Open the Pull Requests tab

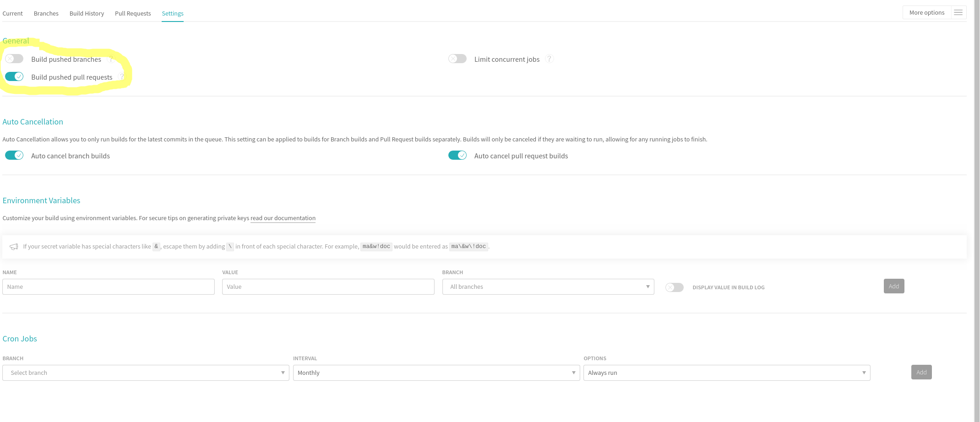coord(133,13)
